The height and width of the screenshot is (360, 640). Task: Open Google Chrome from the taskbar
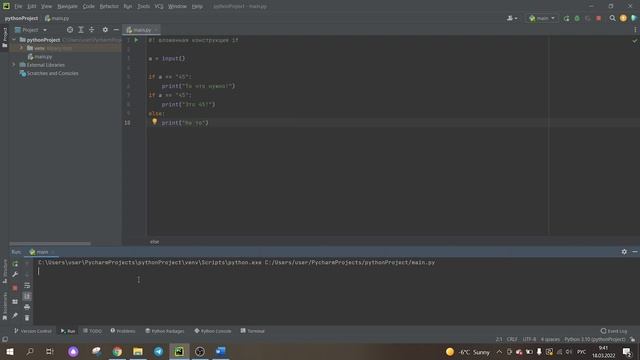117,351
